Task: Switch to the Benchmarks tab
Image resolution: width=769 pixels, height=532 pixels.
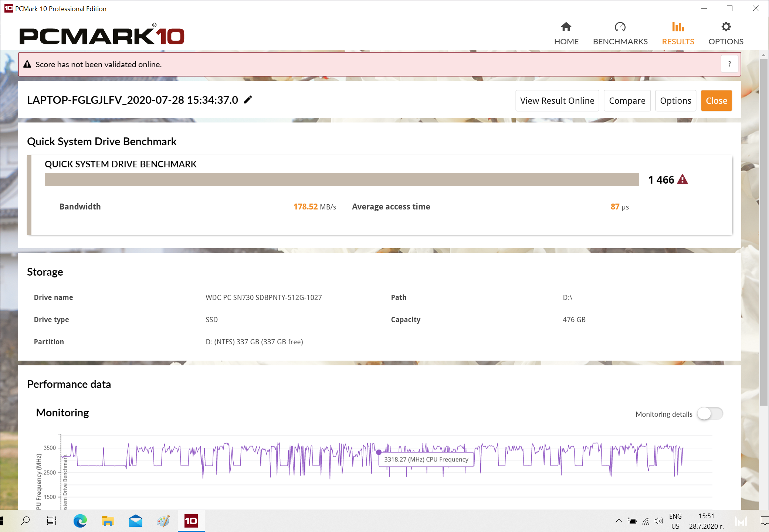Action: [x=620, y=34]
